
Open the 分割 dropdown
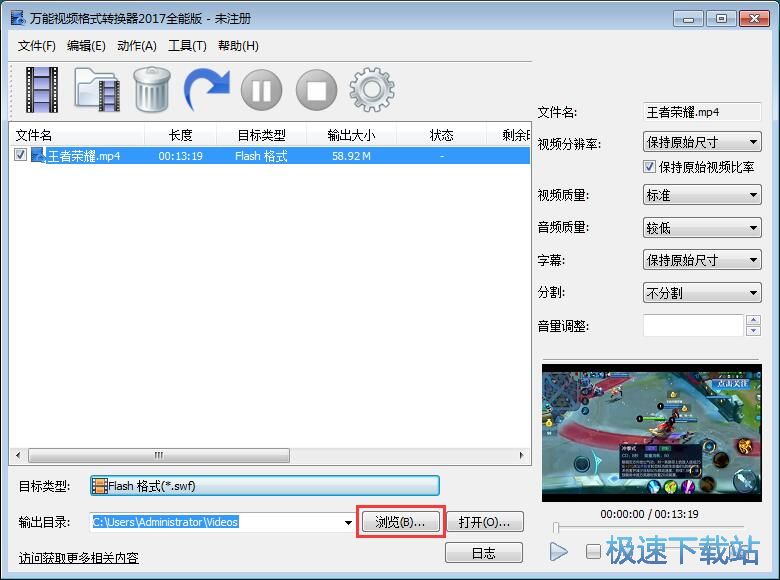pyautogui.click(x=702, y=292)
